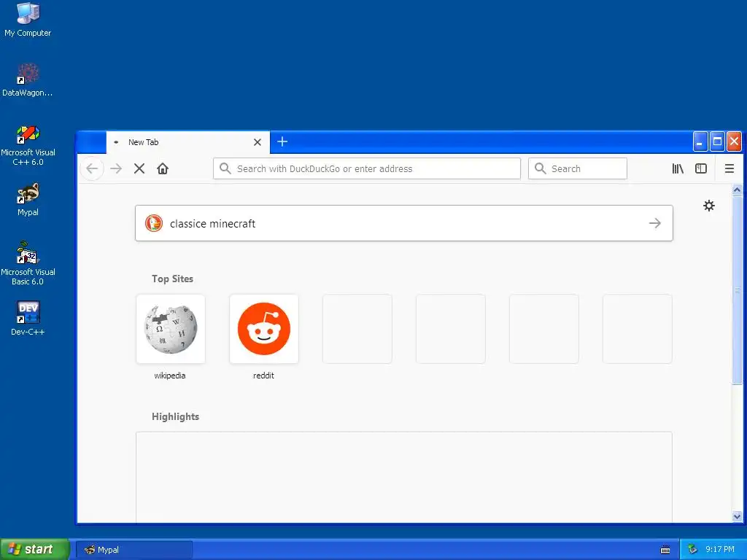
Task: Open the reddit top site tile
Action: pos(264,329)
